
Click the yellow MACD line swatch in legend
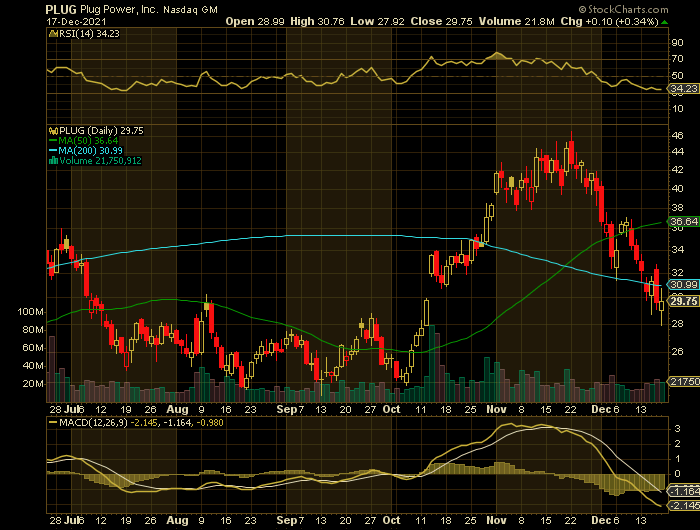click(53, 422)
